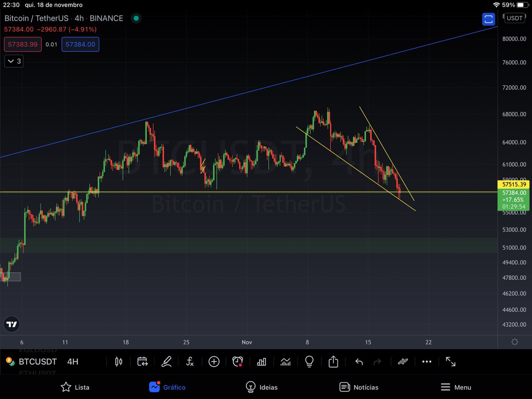This screenshot has width=532, height=399.
Task: Tap the Wi-Fi icon in status bar
Action: point(496,5)
